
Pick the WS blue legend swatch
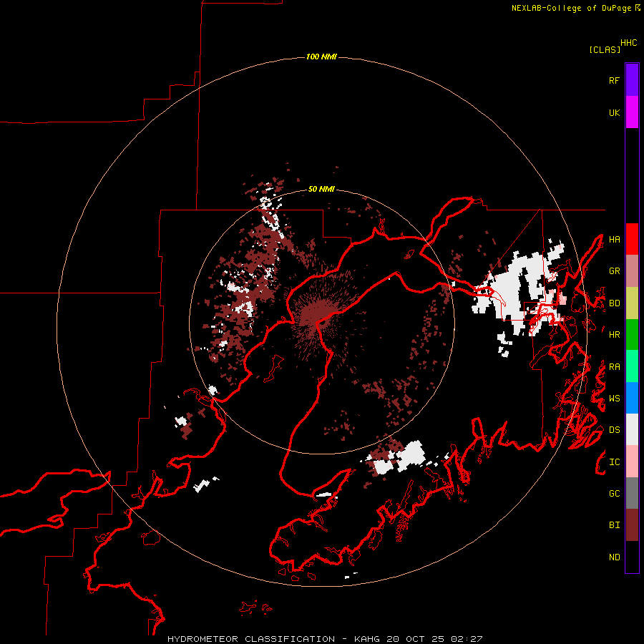pyautogui.click(x=632, y=398)
